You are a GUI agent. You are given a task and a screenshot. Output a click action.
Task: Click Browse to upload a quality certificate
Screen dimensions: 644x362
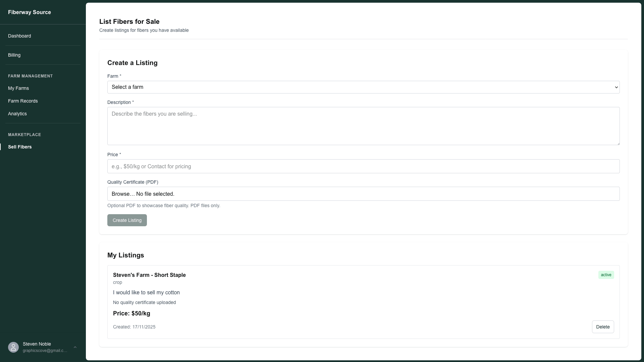123,194
